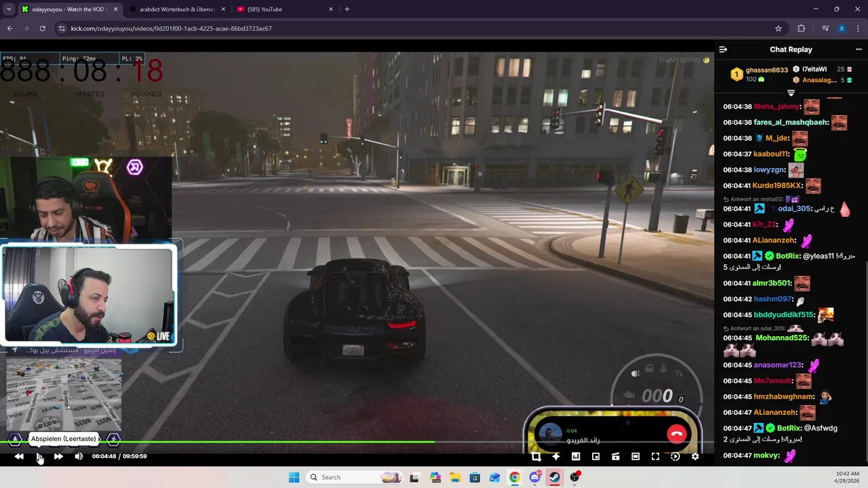The image size is (868, 488).
Task: Open Outlook from the taskbar
Action: [495, 477]
